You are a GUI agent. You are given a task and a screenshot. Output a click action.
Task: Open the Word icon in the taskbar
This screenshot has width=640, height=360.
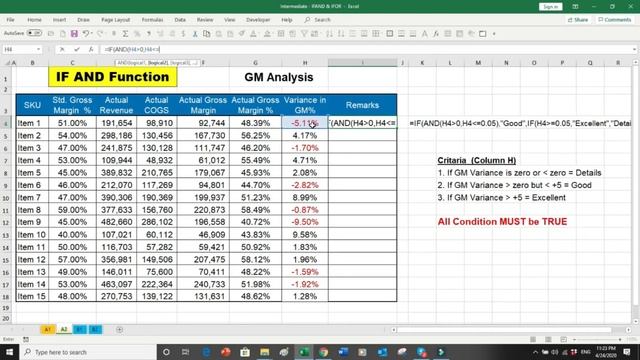tap(343, 352)
